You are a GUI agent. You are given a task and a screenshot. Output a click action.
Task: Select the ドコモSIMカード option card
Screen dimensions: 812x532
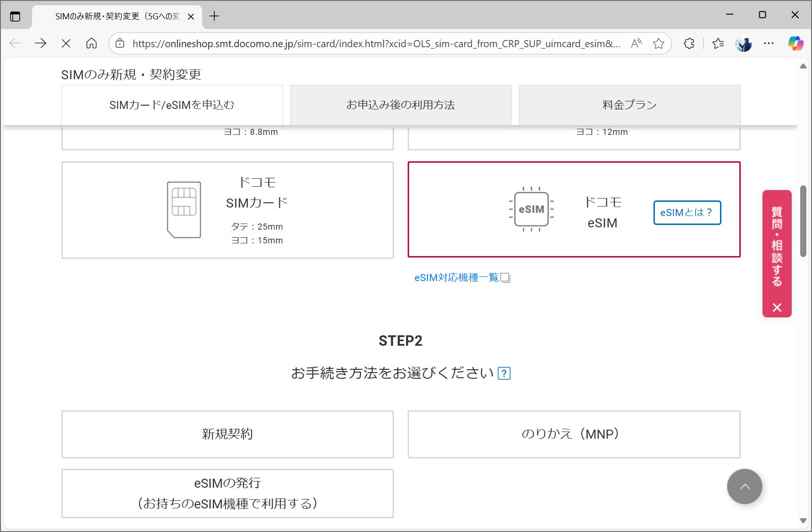pyautogui.click(x=227, y=210)
